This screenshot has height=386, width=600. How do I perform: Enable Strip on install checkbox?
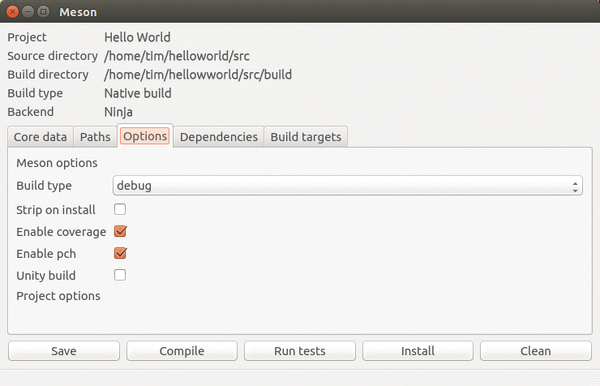tap(120, 209)
